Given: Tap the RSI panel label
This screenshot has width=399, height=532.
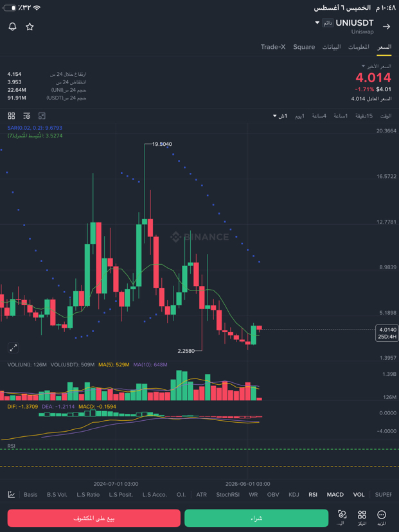Looking at the screenshot, I should [x=11, y=446].
